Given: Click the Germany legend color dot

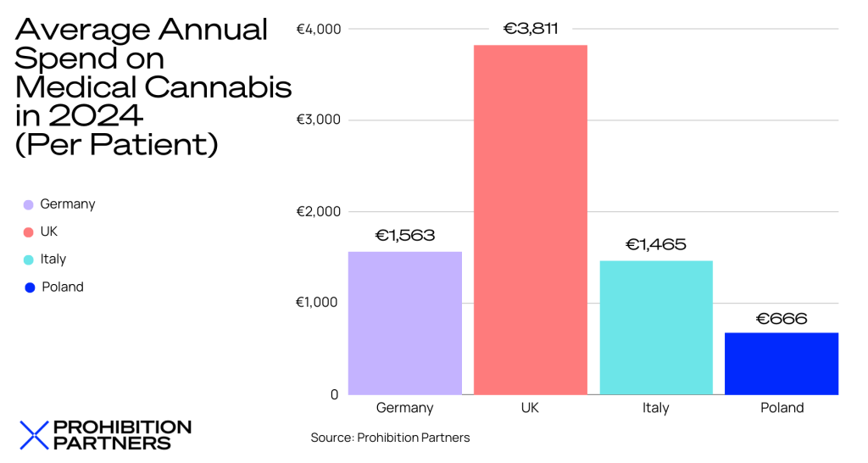Looking at the screenshot, I should point(29,204).
